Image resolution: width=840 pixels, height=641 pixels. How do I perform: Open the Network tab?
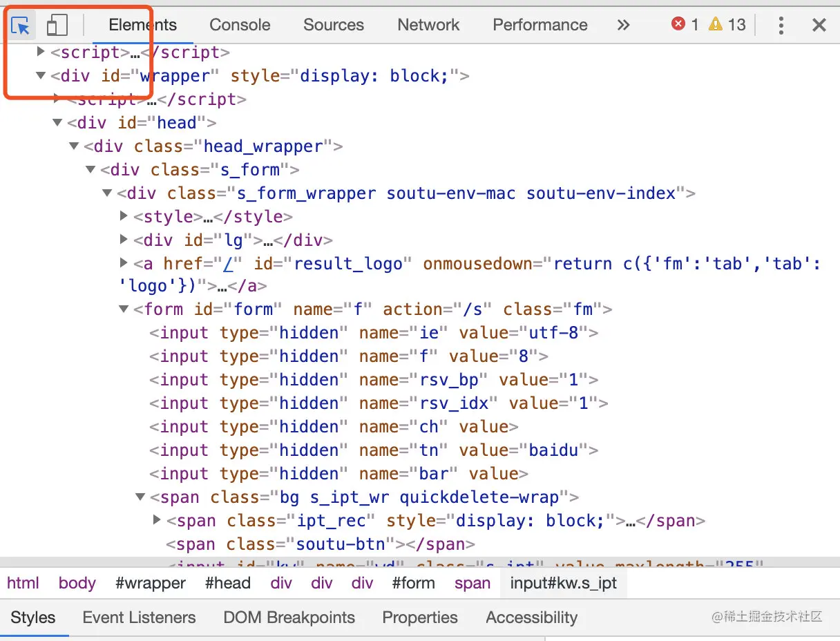pos(428,26)
